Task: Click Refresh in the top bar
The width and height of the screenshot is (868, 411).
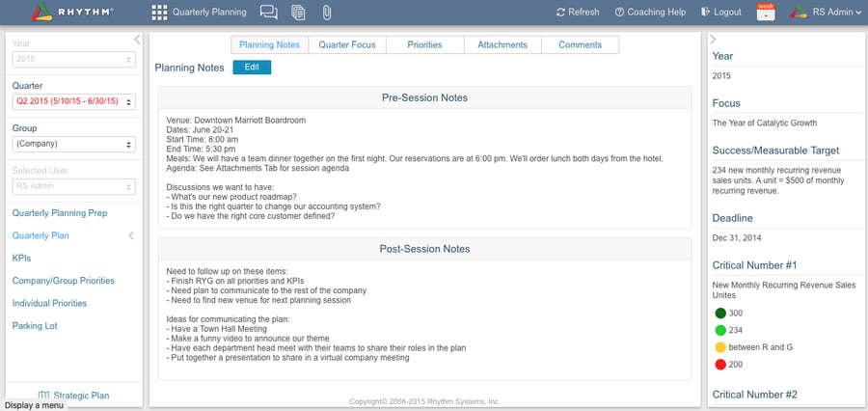Action: [577, 13]
